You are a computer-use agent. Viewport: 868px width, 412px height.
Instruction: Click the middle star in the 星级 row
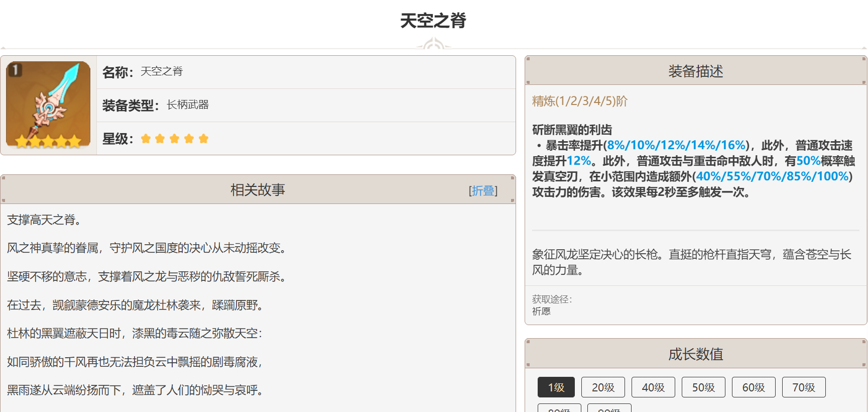(x=174, y=139)
